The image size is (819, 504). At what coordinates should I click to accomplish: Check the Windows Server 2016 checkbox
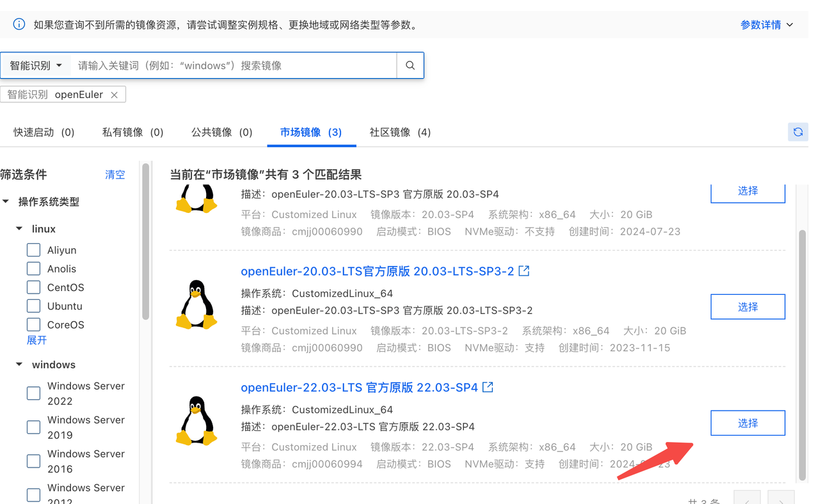point(34,461)
